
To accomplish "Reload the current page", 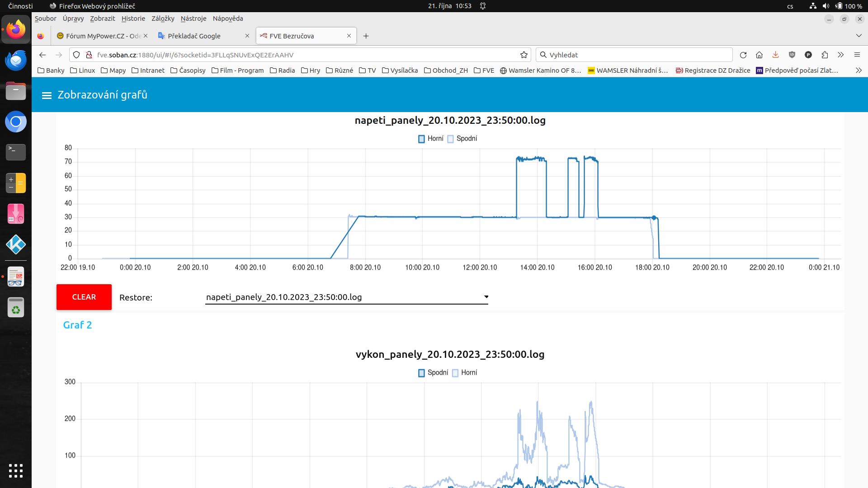I will 743,55.
